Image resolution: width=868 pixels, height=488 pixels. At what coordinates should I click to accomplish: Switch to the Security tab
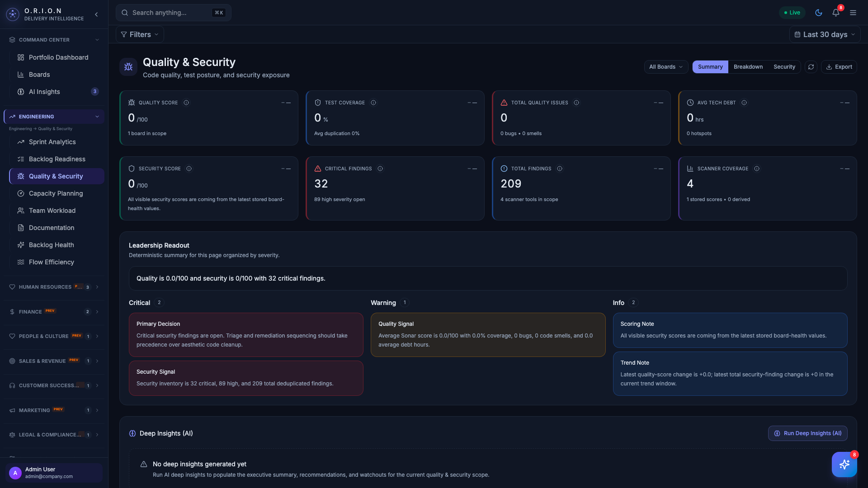(x=784, y=66)
